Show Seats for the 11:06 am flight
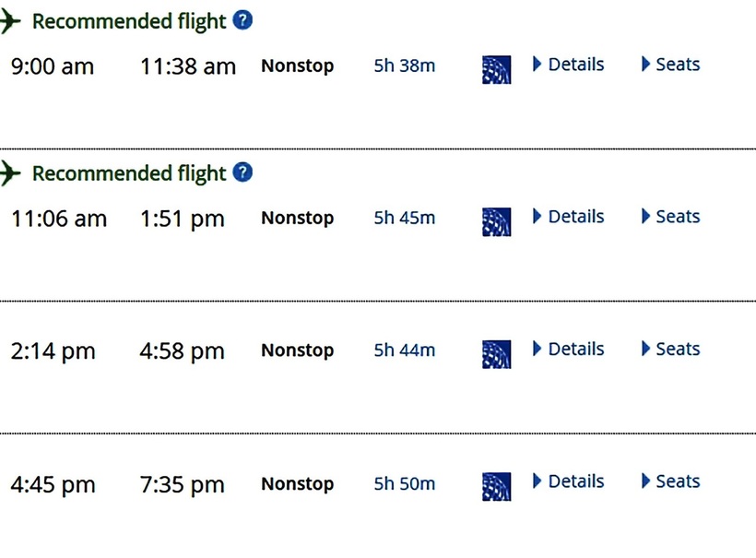Image resolution: width=756 pixels, height=558 pixels. (670, 217)
